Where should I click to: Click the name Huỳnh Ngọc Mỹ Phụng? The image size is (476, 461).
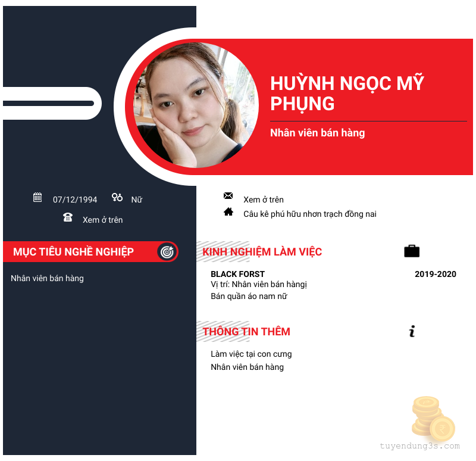(x=347, y=94)
